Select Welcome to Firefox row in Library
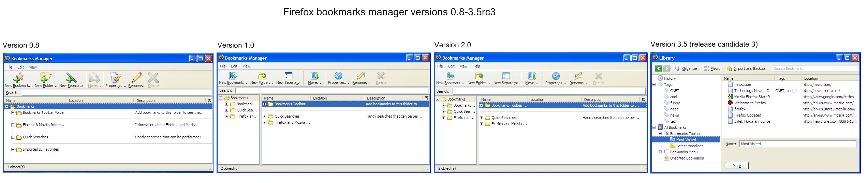Screen dimensions: 868x183 (791, 103)
